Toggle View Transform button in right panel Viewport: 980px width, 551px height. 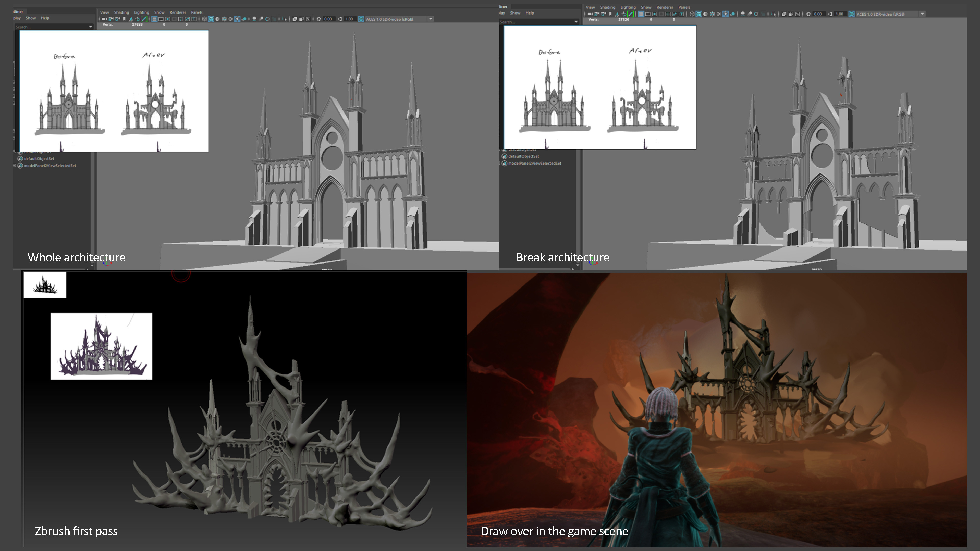coord(851,14)
